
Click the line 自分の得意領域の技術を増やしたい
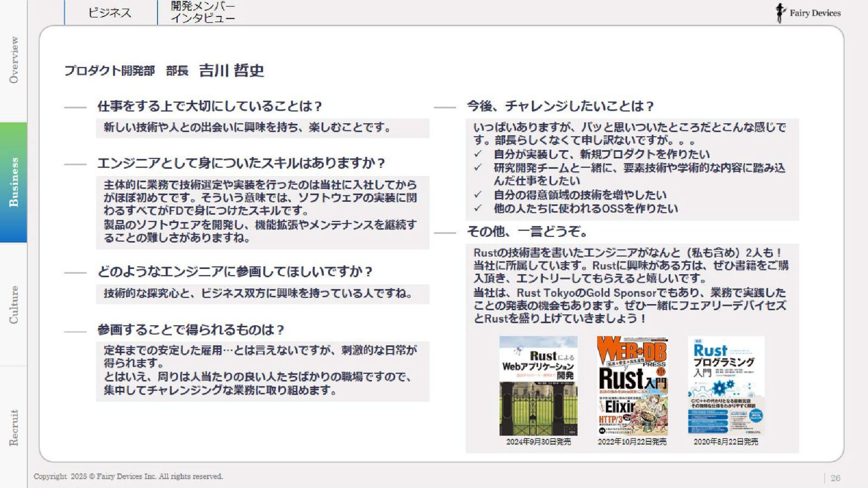click(x=580, y=195)
